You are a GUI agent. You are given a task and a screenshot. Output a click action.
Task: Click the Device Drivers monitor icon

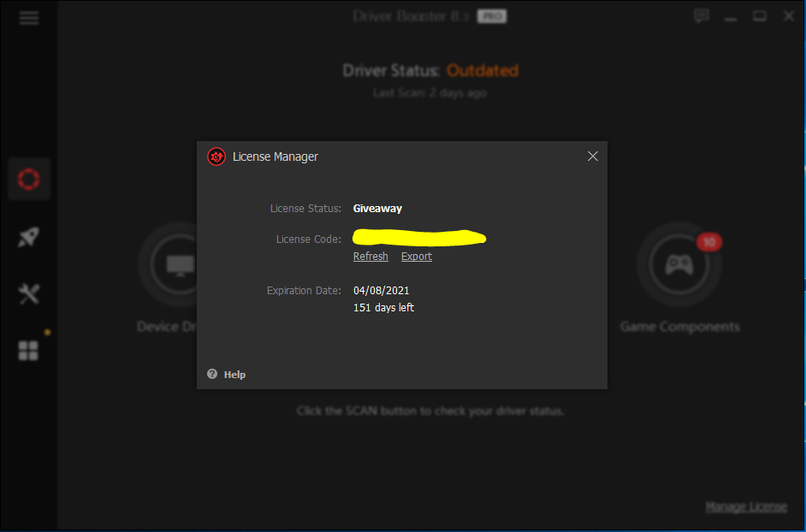[179, 264]
